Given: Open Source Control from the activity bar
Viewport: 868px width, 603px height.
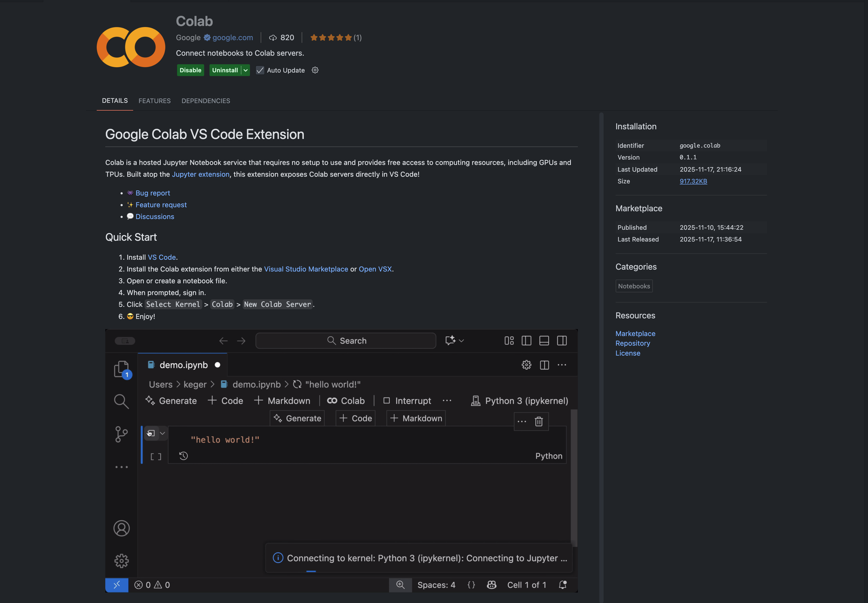Looking at the screenshot, I should [121, 434].
